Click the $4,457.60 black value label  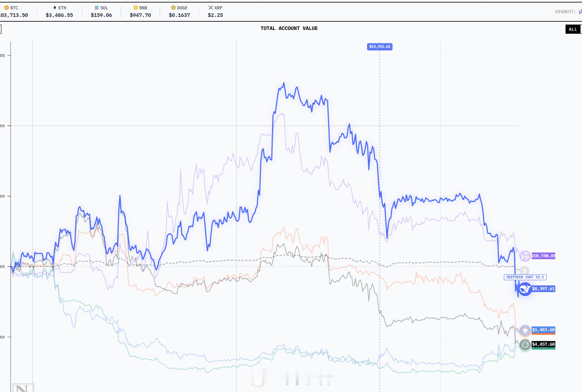click(x=543, y=344)
